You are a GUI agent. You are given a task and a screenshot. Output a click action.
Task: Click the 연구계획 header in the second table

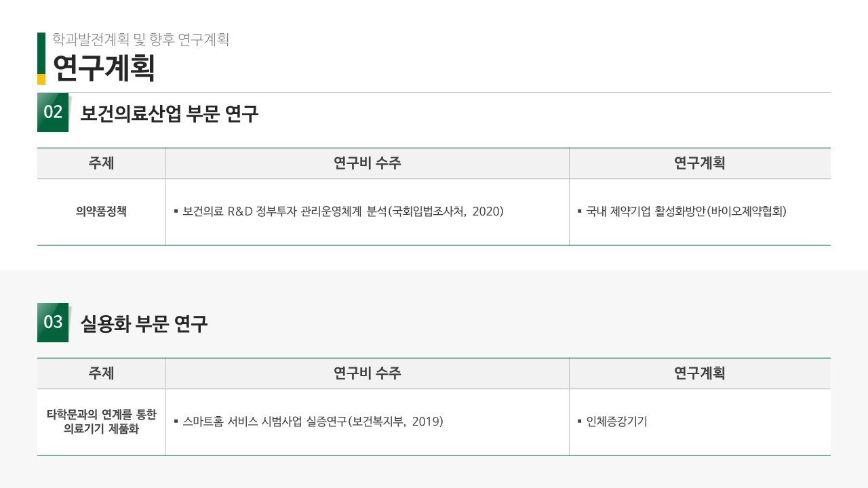(x=700, y=373)
